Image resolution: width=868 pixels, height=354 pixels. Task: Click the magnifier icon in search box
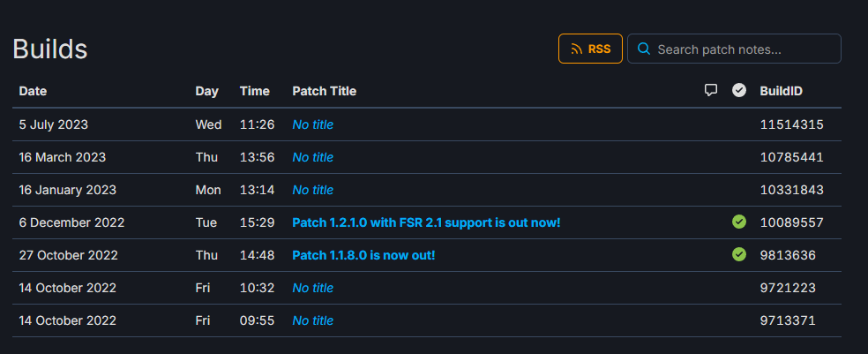[x=644, y=49]
